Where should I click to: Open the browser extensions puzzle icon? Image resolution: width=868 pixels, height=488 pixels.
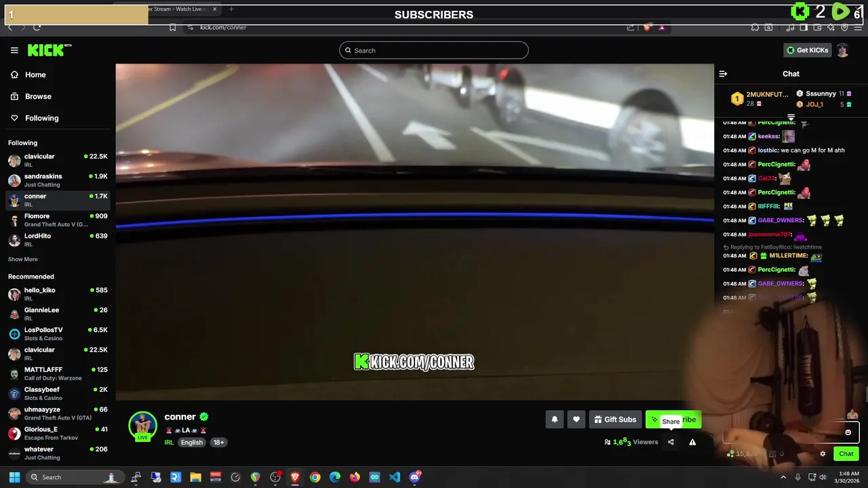[x=755, y=27]
